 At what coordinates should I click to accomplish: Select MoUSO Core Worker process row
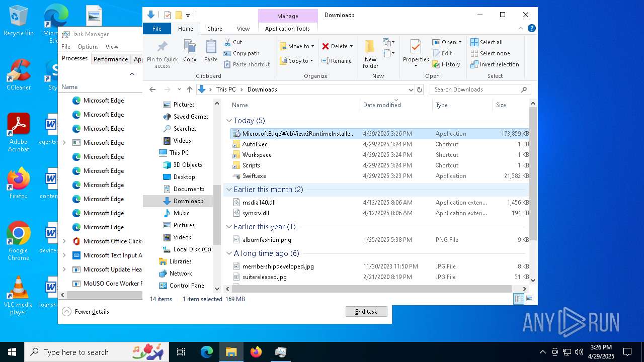click(x=101, y=284)
